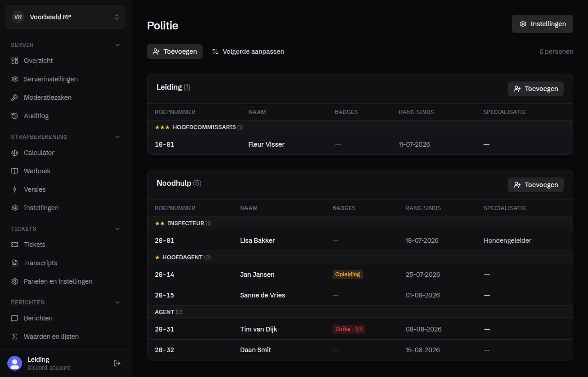The width and height of the screenshot is (588, 377).
Task: Go to the Wetboek page
Action: point(66,171)
